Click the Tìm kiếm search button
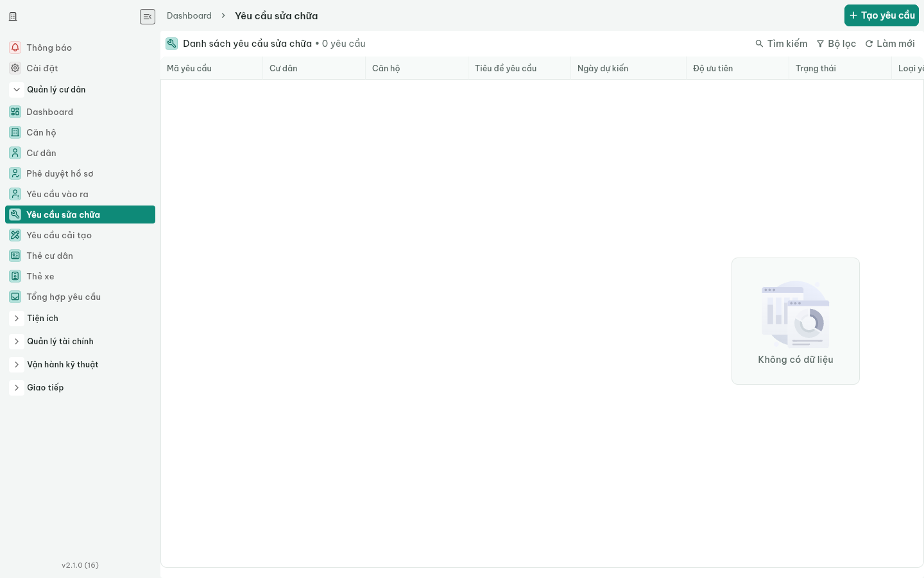This screenshot has width=924, height=578. [782, 44]
